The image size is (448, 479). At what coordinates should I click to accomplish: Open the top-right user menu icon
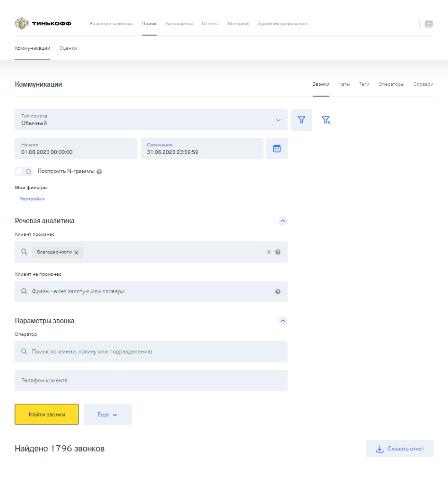tap(429, 24)
